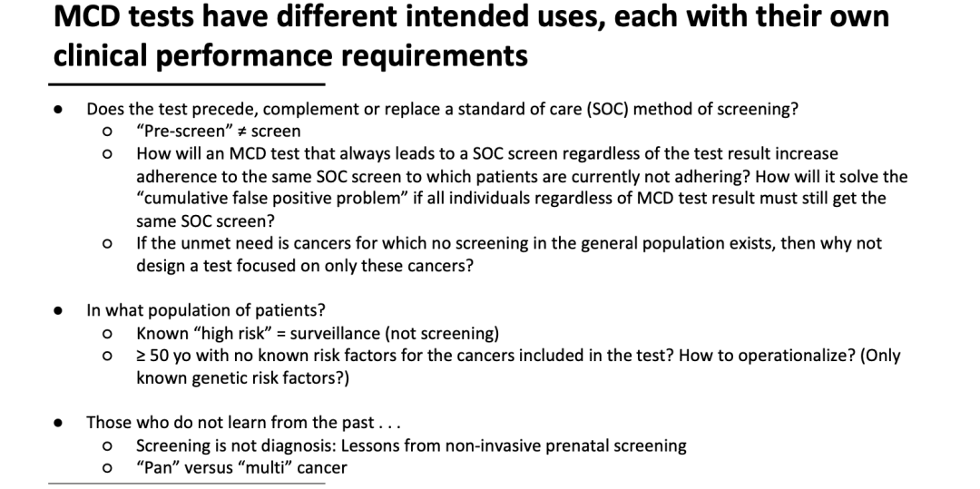Click the bullet 'Does the test precede, complement or replace'

(443, 109)
